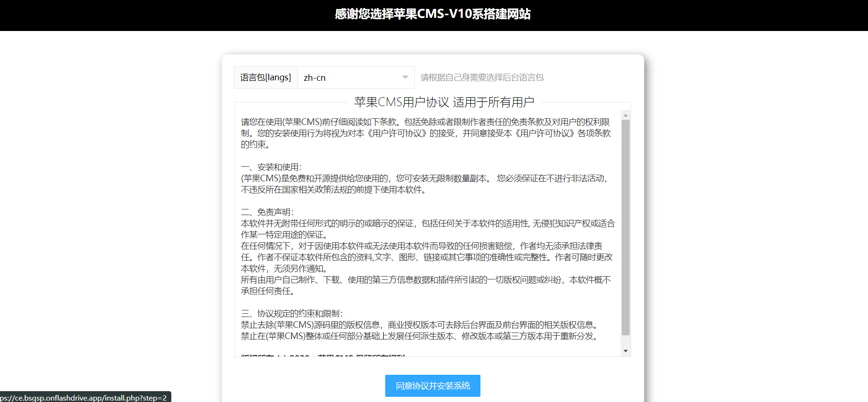868x402 pixels.
Task: Click the agreement scrollbar up arrow
Action: 625,115
